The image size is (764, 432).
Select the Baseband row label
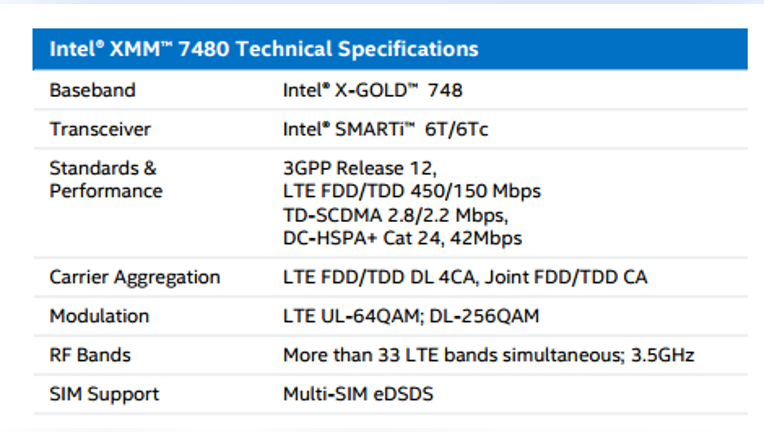click(93, 90)
